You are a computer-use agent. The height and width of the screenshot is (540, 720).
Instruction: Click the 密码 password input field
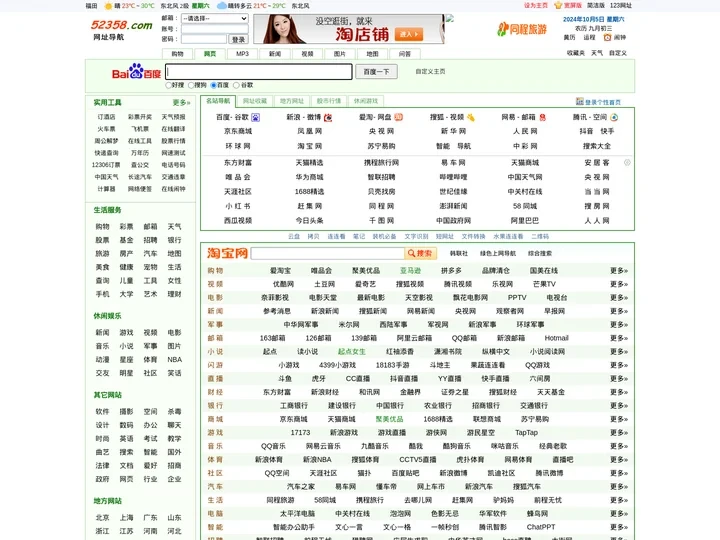click(x=204, y=39)
